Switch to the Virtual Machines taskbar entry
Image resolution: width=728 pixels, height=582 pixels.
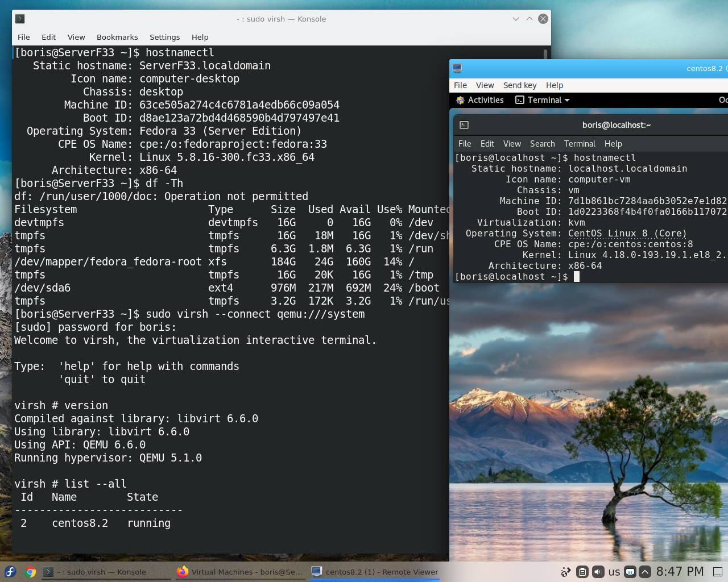coord(240,572)
